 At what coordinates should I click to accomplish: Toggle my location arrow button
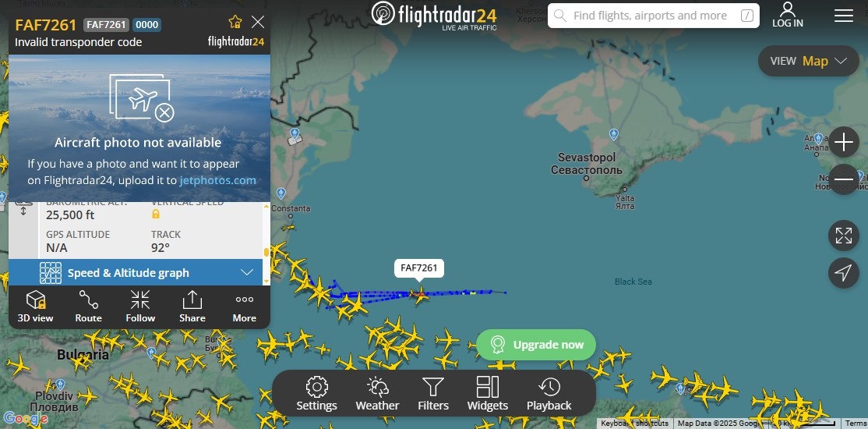843,273
